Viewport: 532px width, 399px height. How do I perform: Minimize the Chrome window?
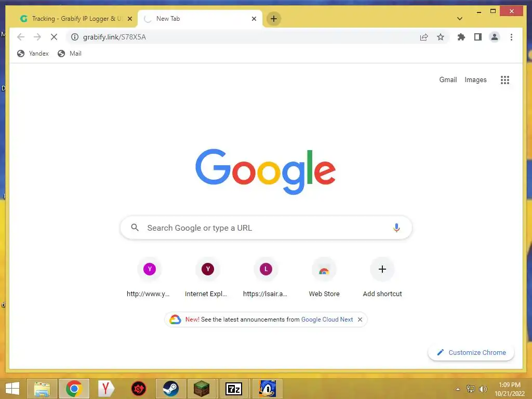(x=478, y=12)
